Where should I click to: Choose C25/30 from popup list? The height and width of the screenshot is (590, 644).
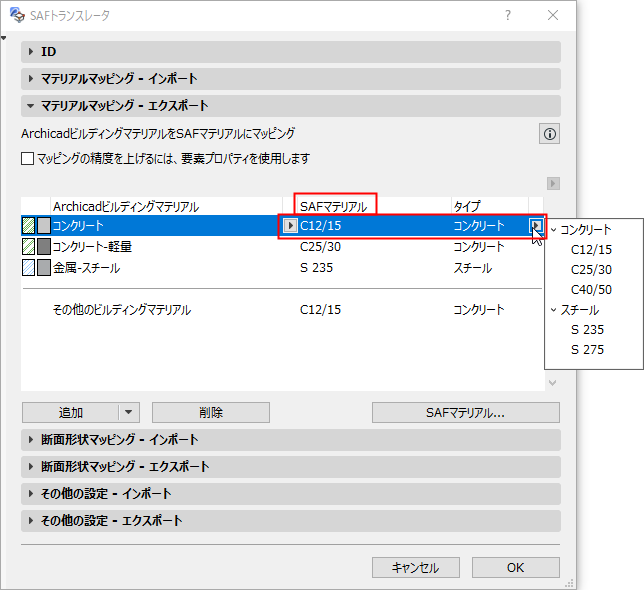[591, 270]
